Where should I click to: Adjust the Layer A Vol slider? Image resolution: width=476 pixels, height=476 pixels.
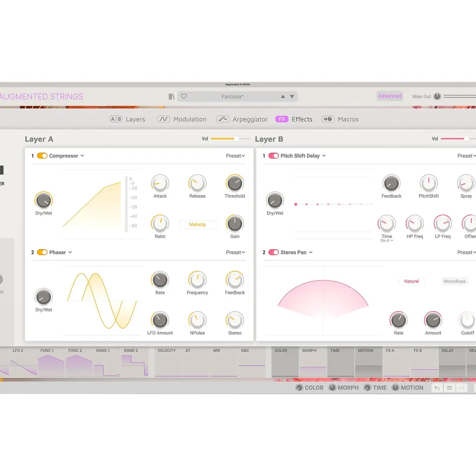[230, 139]
